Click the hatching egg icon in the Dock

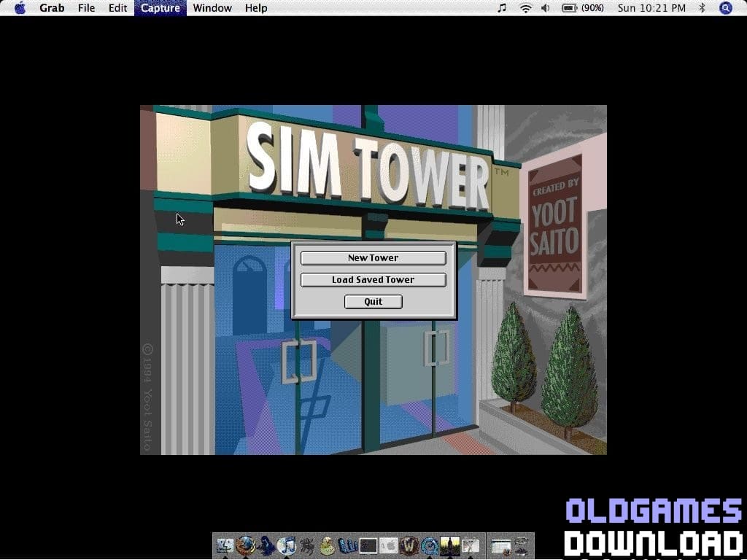point(326,547)
